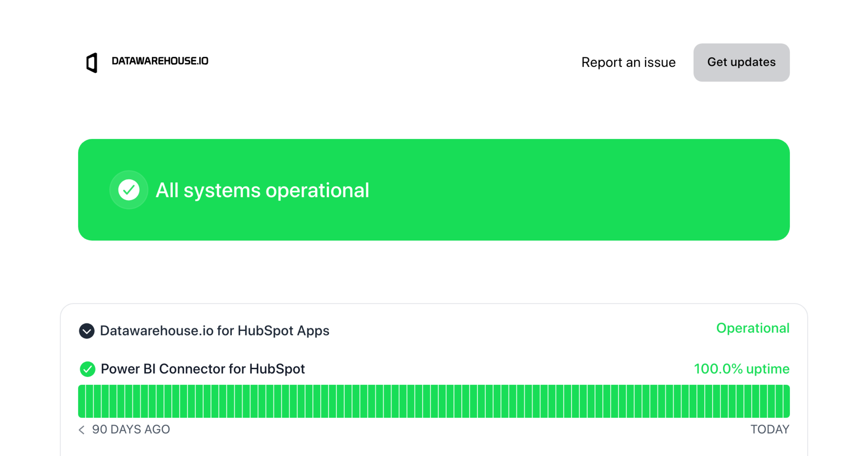Viewport: 868px width, 456px height.
Task: Open Report an issue
Action: (x=628, y=62)
